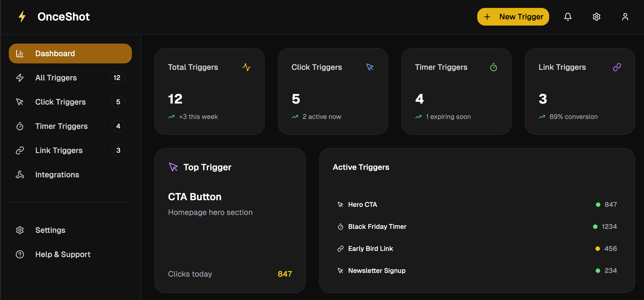Select the Early Bird Link entry

click(371, 248)
